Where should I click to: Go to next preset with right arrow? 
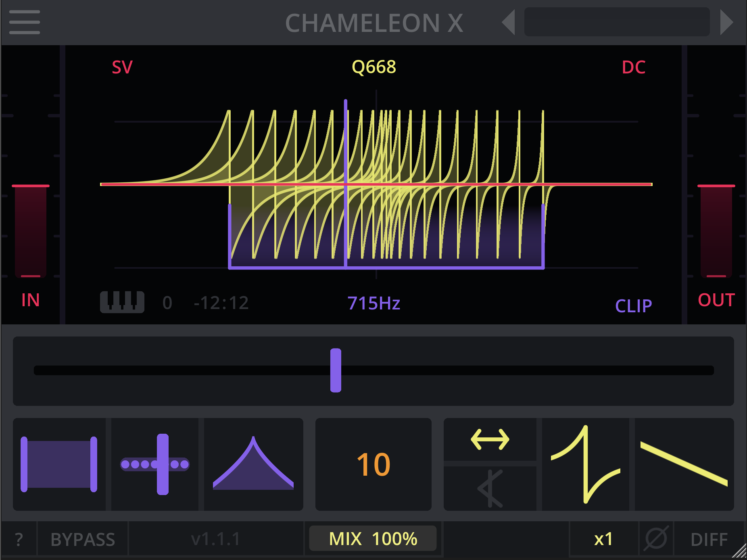coord(726,23)
